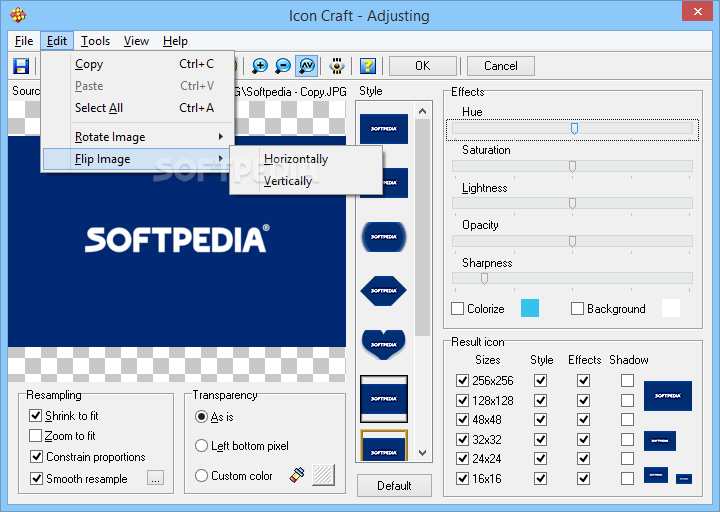Toggle the auto-fit zoom magnifier icon
The height and width of the screenshot is (512, 720).
point(307,66)
